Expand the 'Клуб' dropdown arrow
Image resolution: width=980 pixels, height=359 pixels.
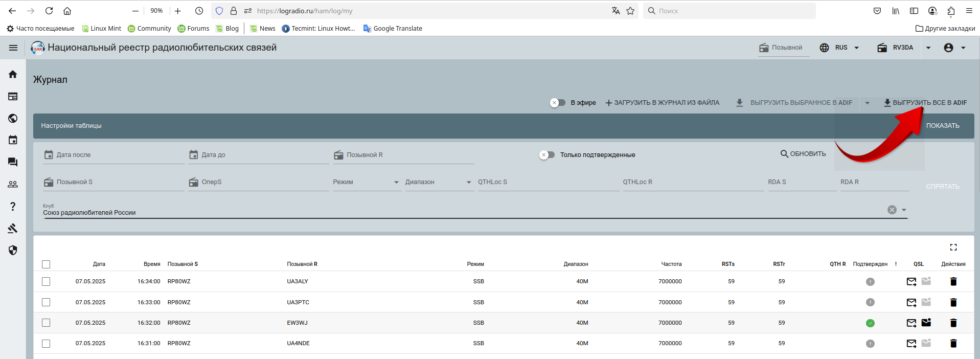[904, 210]
